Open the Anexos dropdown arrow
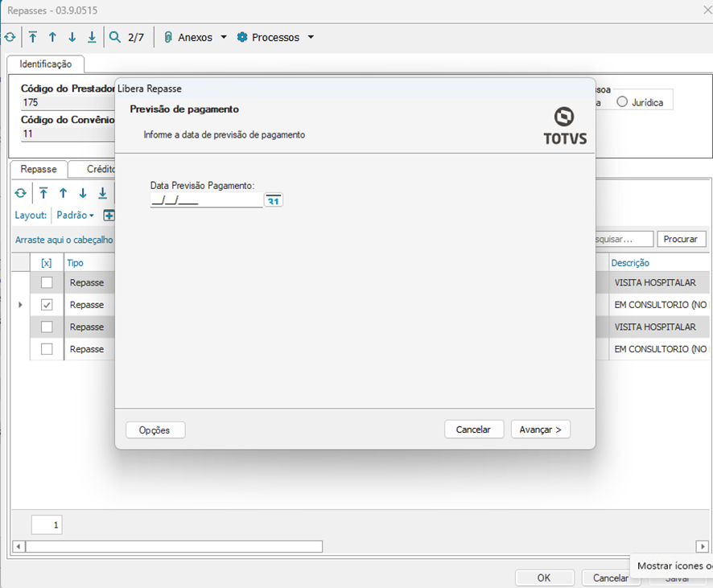Image resolution: width=713 pixels, height=588 pixels. point(224,37)
